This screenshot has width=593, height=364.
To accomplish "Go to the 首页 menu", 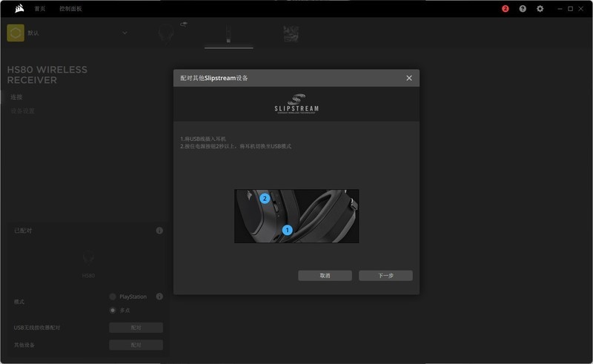I will pyautogui.click(x=39, y=9).
